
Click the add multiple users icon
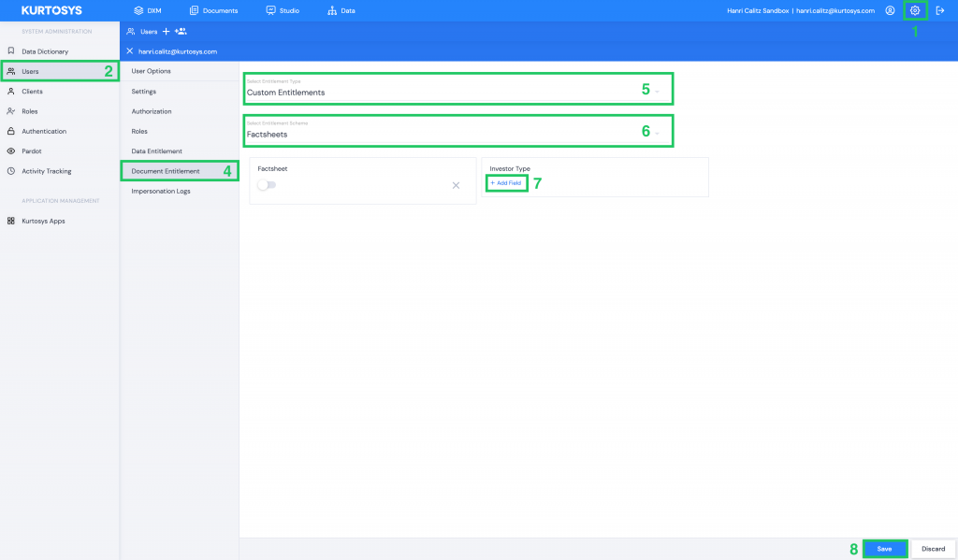181,31
